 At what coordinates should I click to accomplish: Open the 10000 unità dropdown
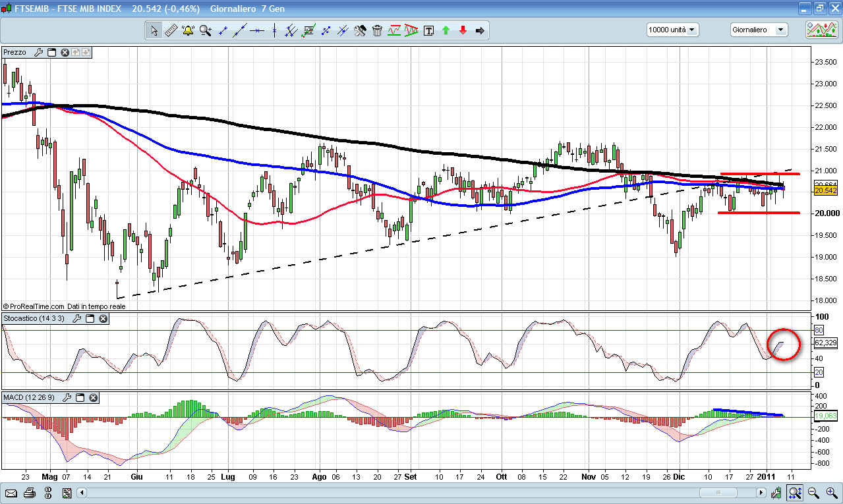(x=672, y=30)
